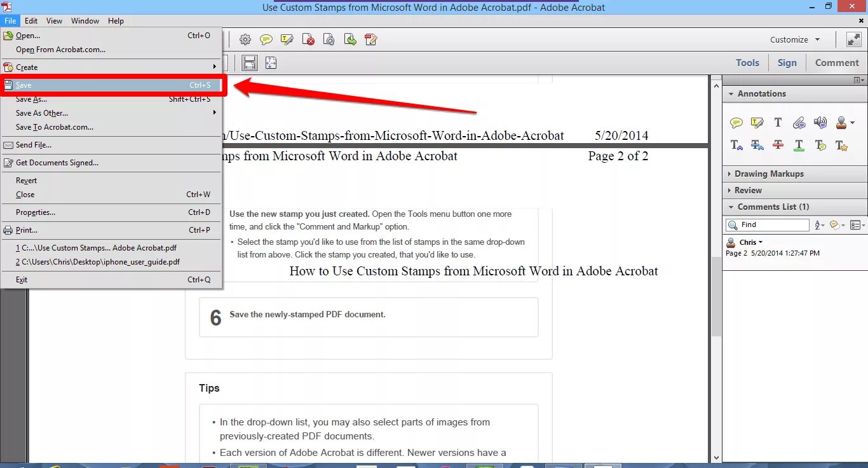The height and width of the screenshot is (468, 868).
Task: Open the sort comments A-Z dropdown
Action: [819, 225]
